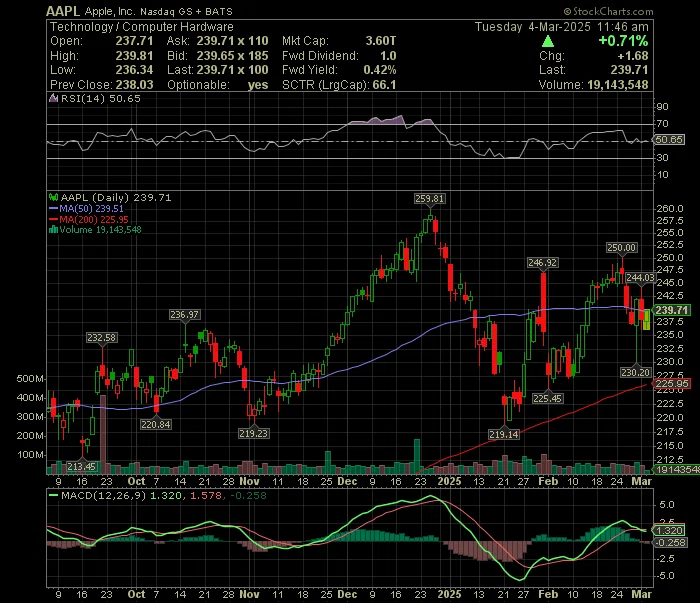Click the MACD(12,26,9) green line legend marker
Screen dimensions: 700x603
pyautogui.click(x=54, y=496)
